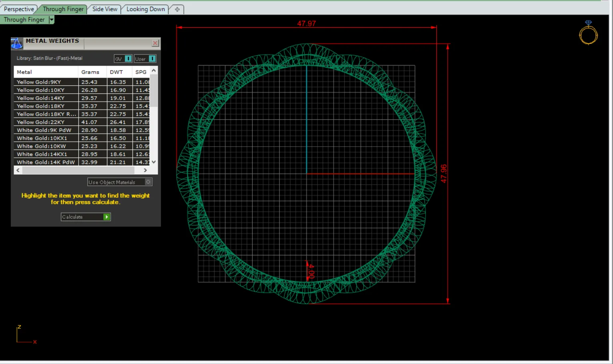
Task: Click the 19.01 DWT value
Action: click(x=118, y=98)
